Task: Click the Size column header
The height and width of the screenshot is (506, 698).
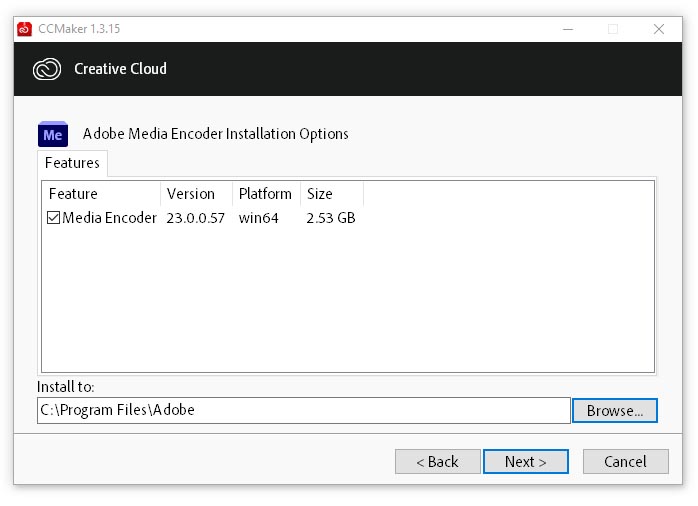Action: click(332, 194)
